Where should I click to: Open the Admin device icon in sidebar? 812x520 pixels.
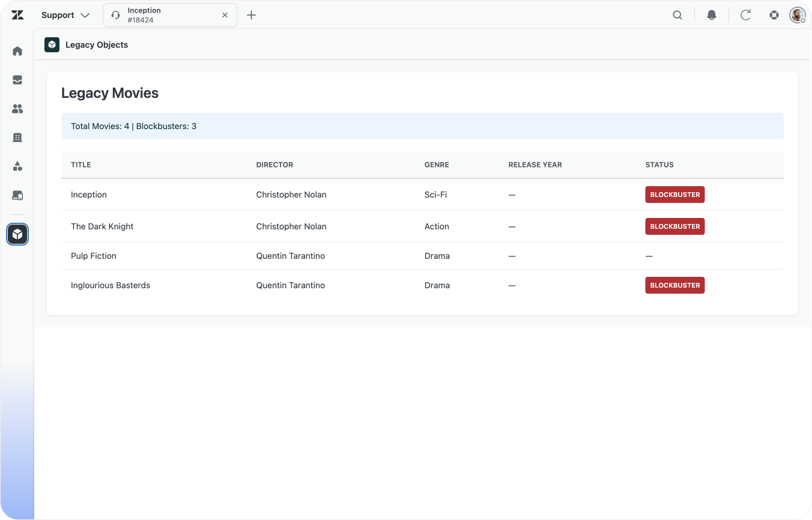17,195
